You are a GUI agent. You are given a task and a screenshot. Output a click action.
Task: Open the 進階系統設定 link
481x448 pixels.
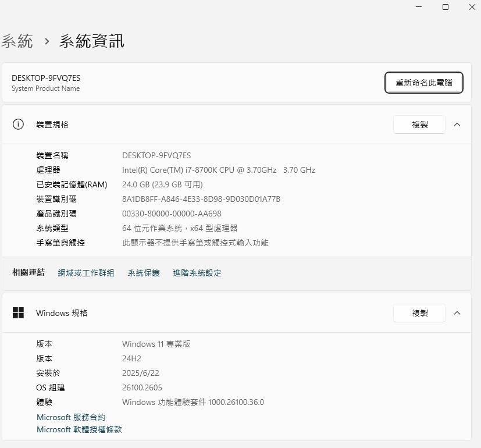point(197,273)
